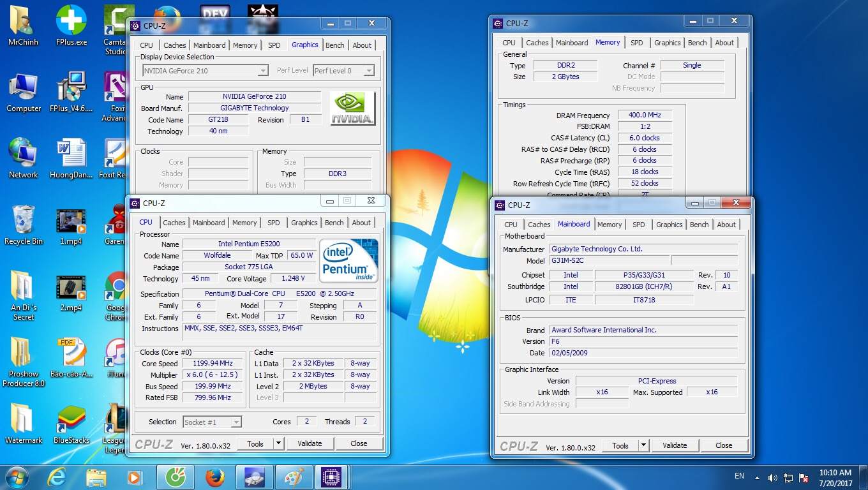Switch to Caches tab in the Processor window

(x=174, y=223)
